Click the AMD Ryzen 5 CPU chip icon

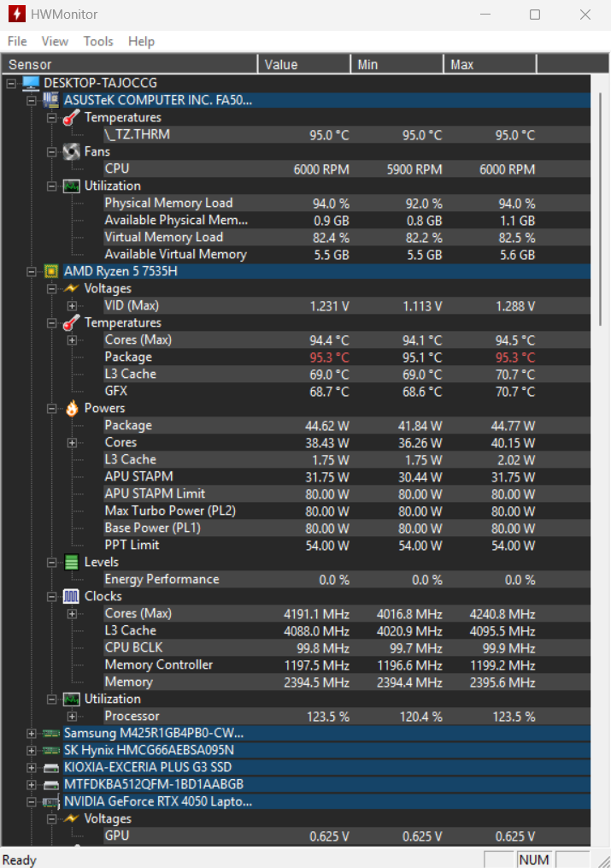pyautogui.click(x=51, y=271)
